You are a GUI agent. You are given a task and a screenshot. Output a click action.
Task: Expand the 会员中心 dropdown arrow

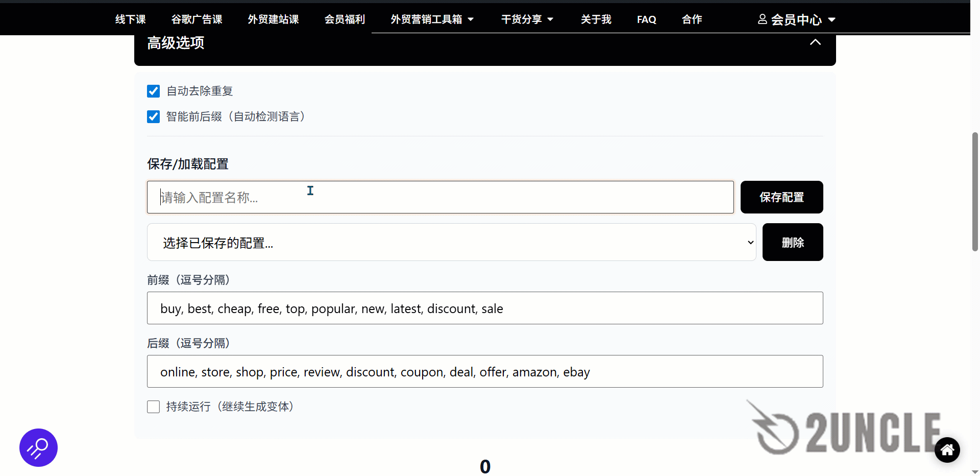coord(832,19)
